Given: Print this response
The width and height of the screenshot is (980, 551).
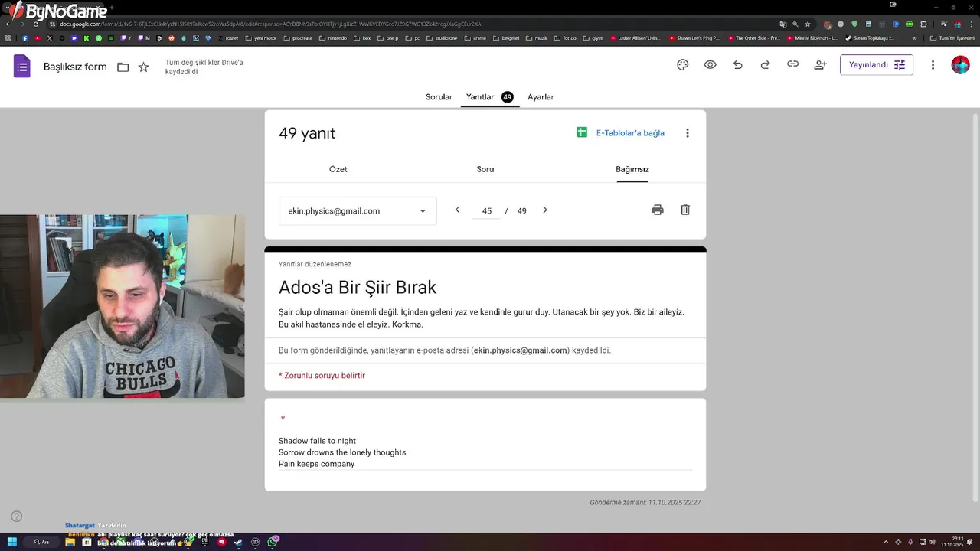Looking at the screenshot, I should pos(658,210).
